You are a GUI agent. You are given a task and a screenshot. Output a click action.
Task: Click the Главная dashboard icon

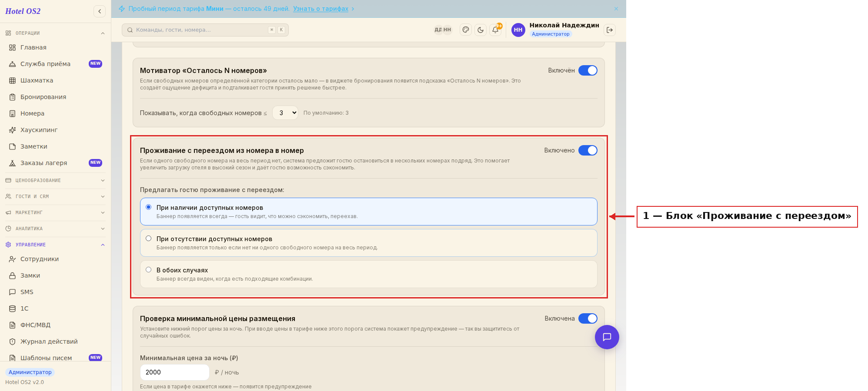[x=12, y=47]
